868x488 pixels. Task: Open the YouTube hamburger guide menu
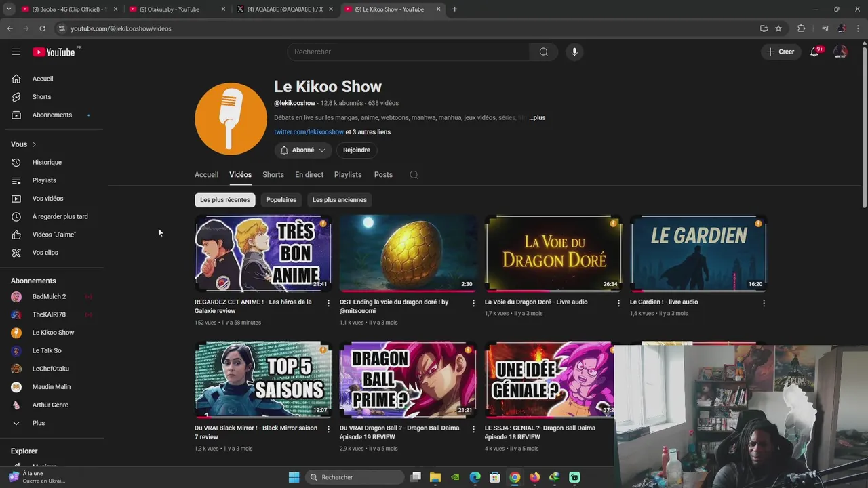[16, 52]
